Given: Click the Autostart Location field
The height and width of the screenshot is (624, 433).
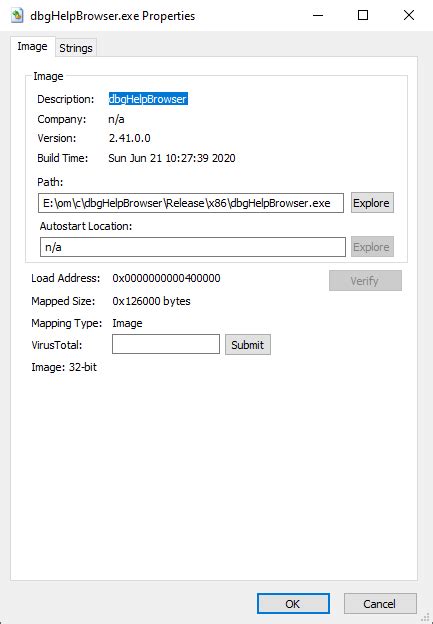Looking at the screenshot, I should pos(193,247).
